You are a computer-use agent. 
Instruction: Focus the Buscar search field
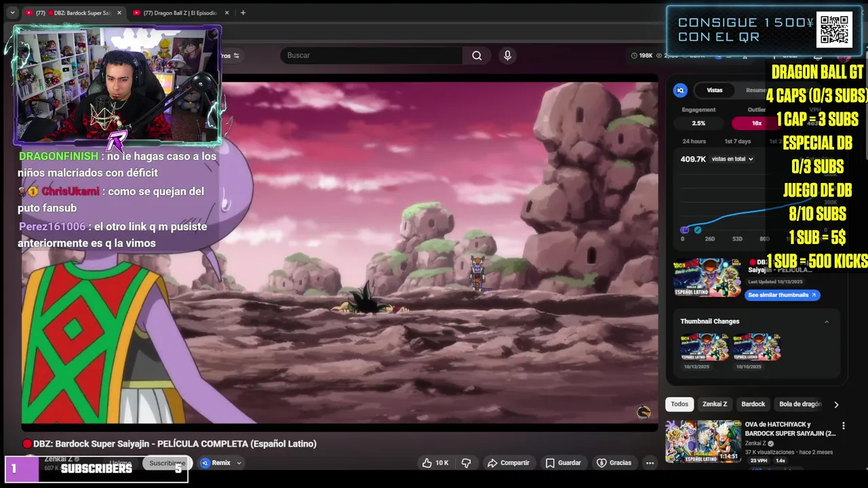tap(371, 56)
